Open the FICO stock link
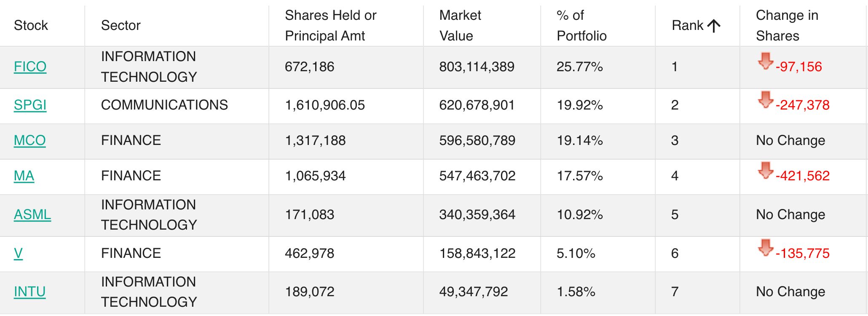This screenshot has width=868, height=316. pyautogui.click(x=30, y=67)
